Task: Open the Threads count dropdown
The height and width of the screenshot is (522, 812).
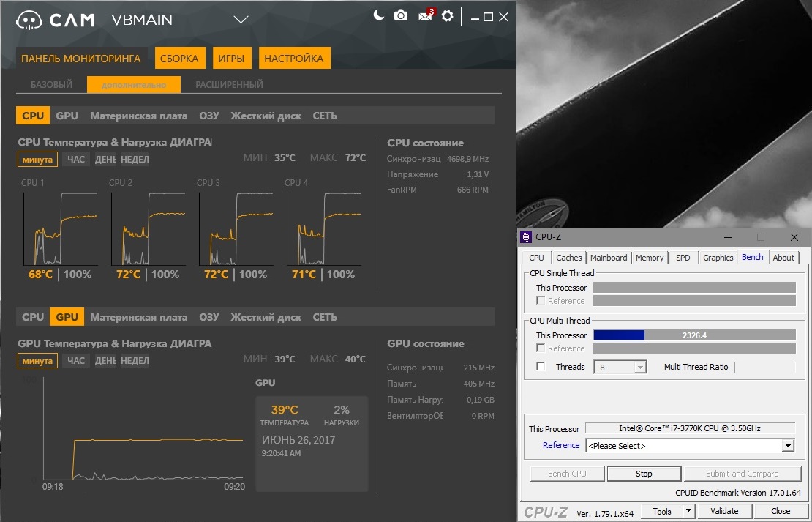Action: pyautogui.click(x=640, y=368)
